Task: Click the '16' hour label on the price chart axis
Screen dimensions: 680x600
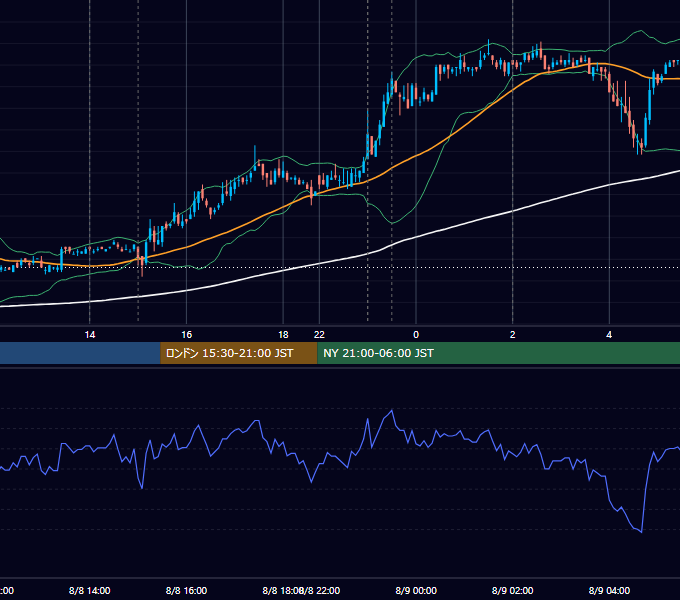Action: [x=186, y=335]
